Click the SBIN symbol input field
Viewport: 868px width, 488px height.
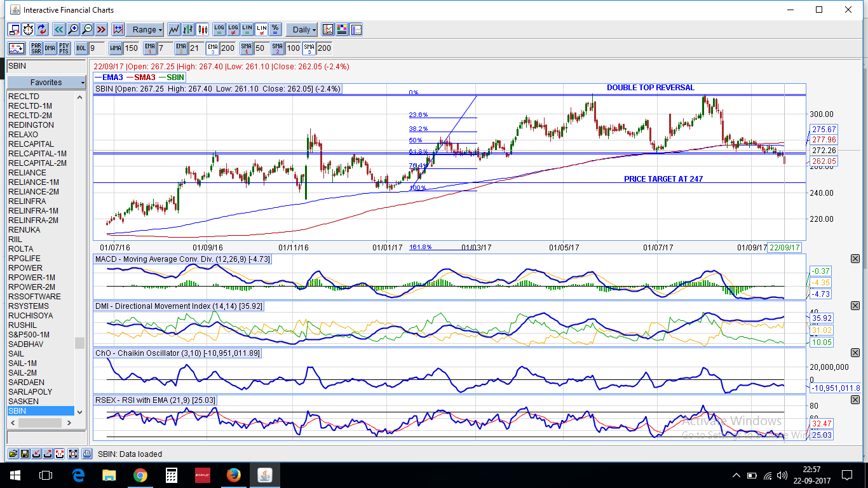click(46, 66)
